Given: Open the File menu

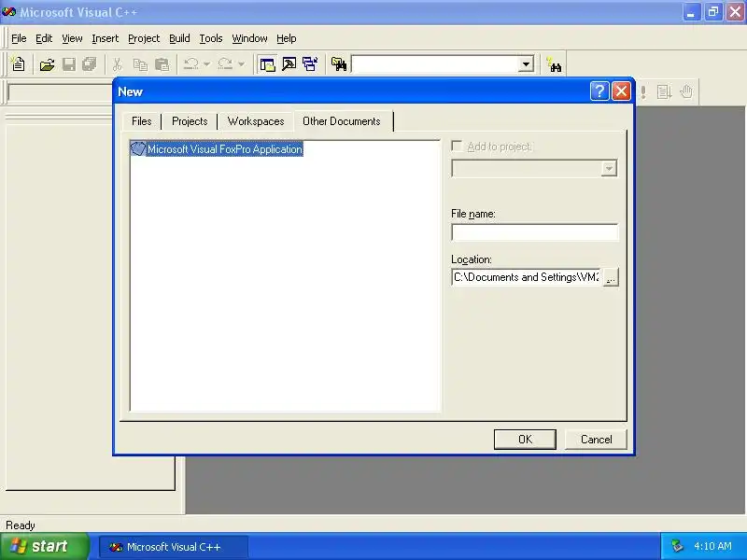Looking at the screenshot, I should click(x=19, y=38).
